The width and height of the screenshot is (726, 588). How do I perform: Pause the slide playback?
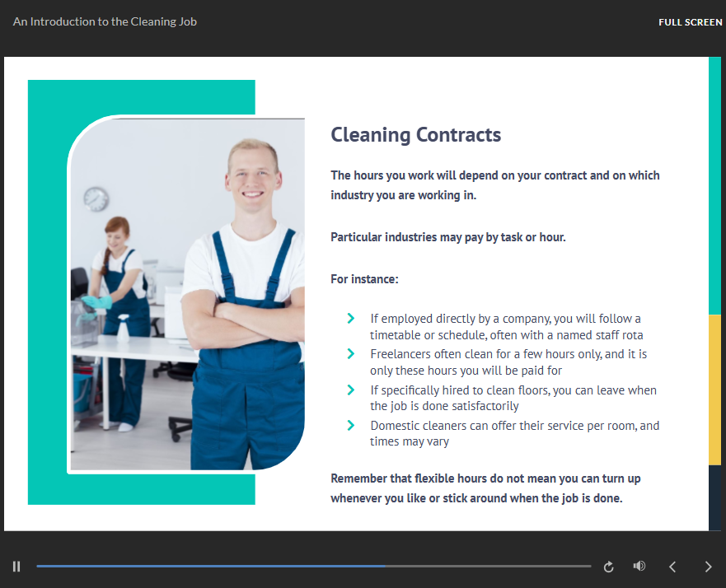[x=16, y=567]
